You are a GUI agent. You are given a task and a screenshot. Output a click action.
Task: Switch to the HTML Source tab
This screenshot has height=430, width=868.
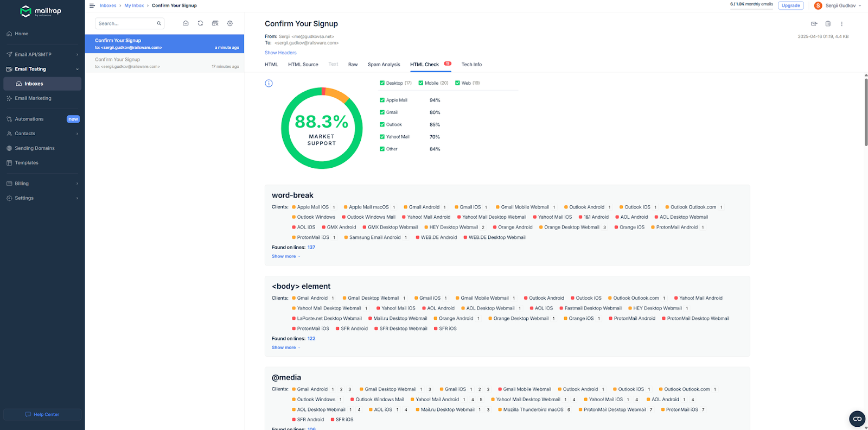[x=303, y=65]
